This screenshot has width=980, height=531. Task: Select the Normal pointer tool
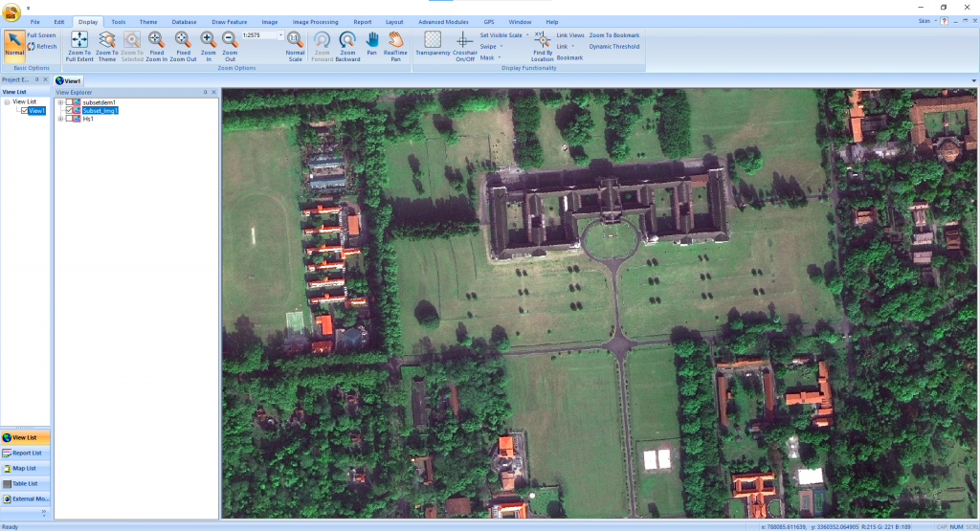pyautogui.click(x=13, y=45)
